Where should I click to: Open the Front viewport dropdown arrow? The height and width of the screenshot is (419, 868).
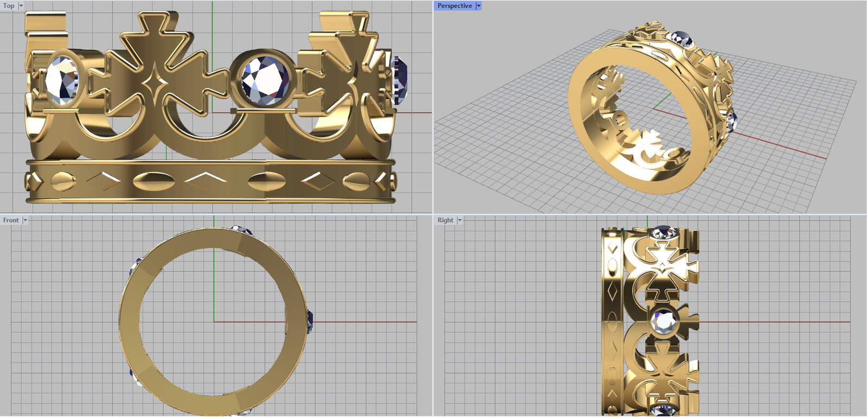25,220
